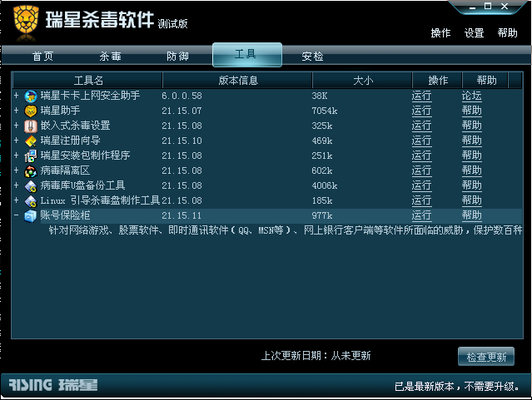Open 帮助 link for 病毒库U盘备份工具
This screenshot has height=400, width=532.
click(471, 185)
